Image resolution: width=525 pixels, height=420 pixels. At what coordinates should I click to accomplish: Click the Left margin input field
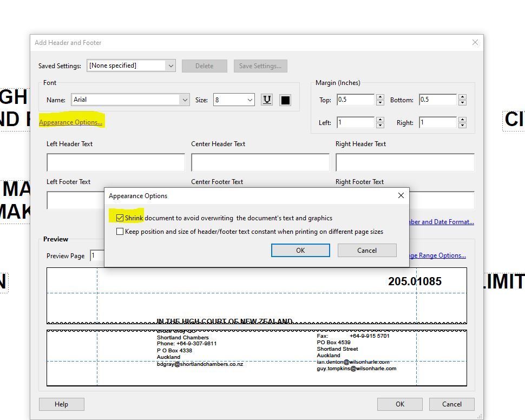(356, 122)
